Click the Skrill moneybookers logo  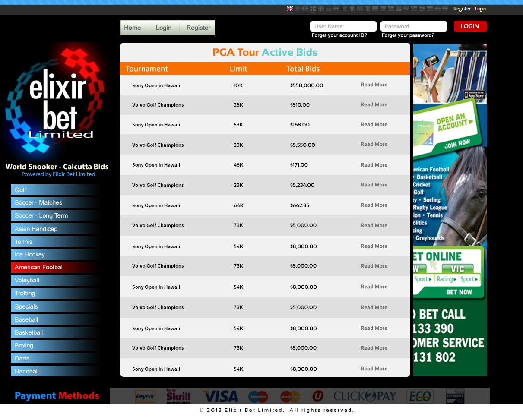[x=178, y=396]
